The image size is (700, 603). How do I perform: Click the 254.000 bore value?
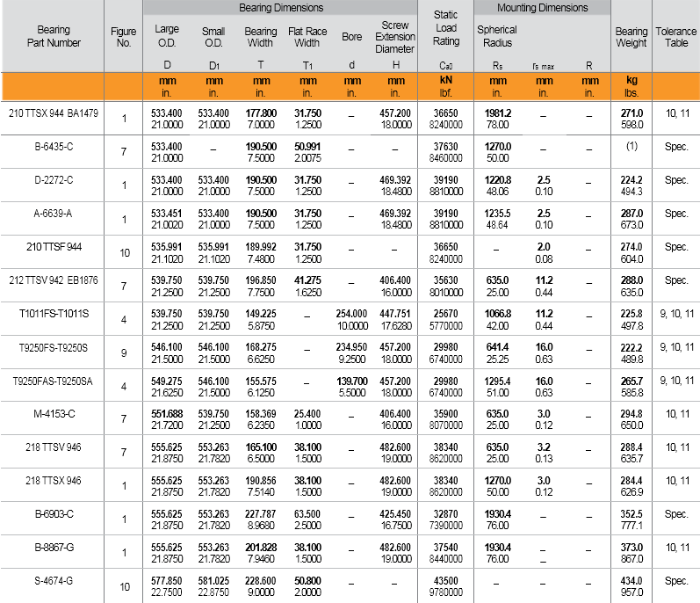pos(352,314)
